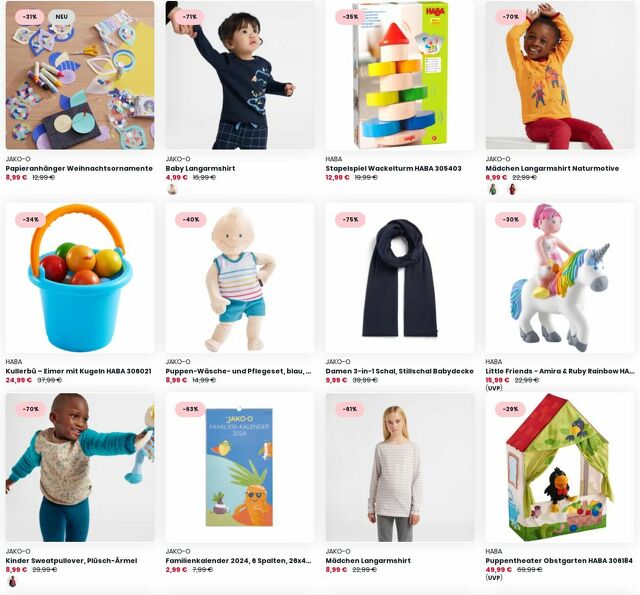View the doll in striped shirt image
The width and height of the screenshot is (640, 595).
tap(240, 278)
